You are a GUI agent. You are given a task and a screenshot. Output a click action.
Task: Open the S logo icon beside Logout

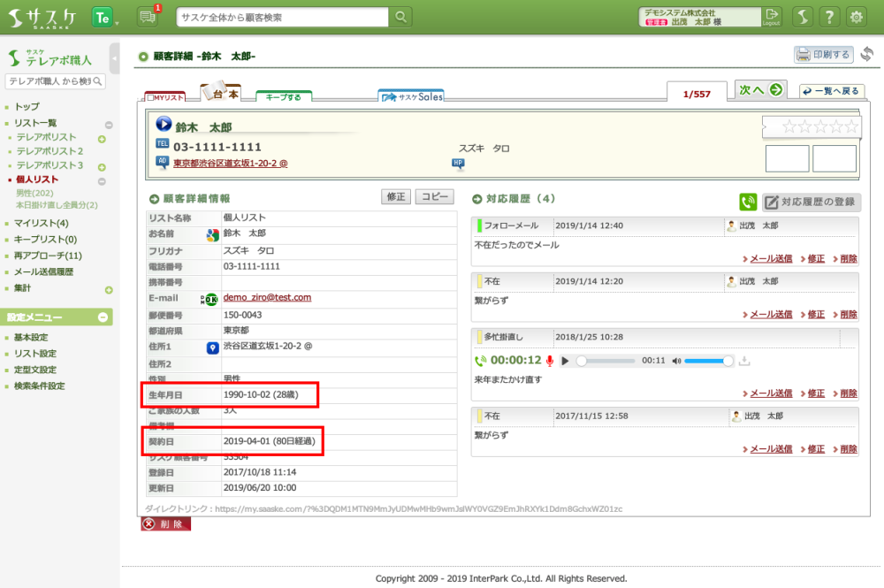pos(803,18)
